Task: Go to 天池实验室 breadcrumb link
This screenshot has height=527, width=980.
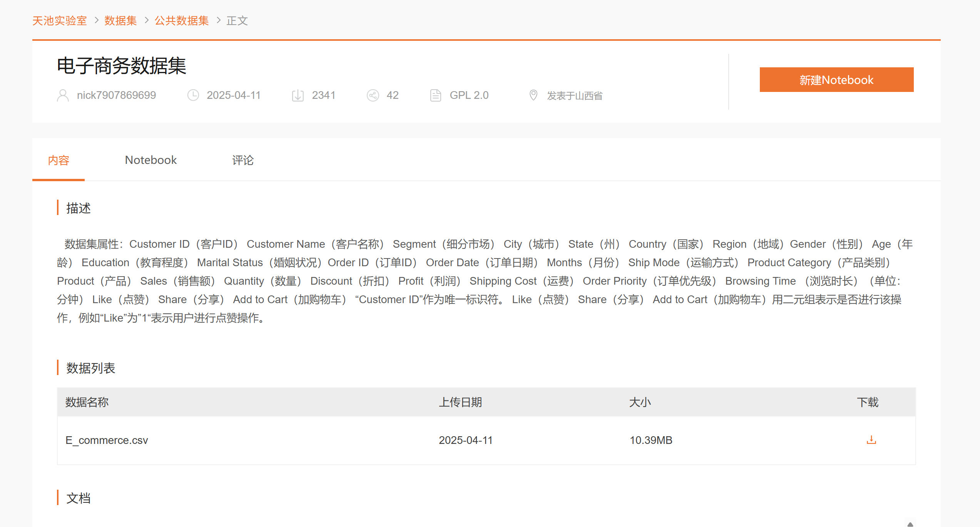Action: 60,20
